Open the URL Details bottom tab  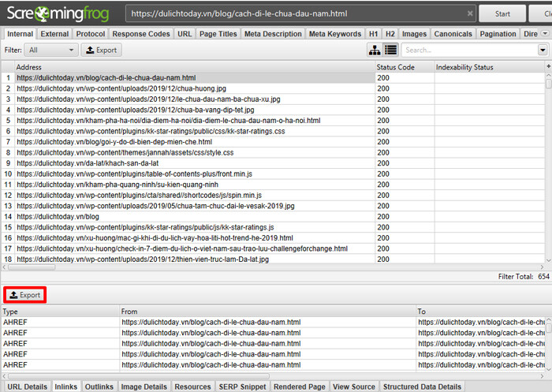click(27, 386)
